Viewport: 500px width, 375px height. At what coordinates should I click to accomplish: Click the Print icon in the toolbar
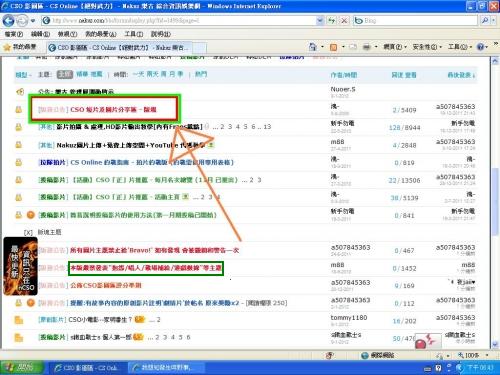point(366,47)
